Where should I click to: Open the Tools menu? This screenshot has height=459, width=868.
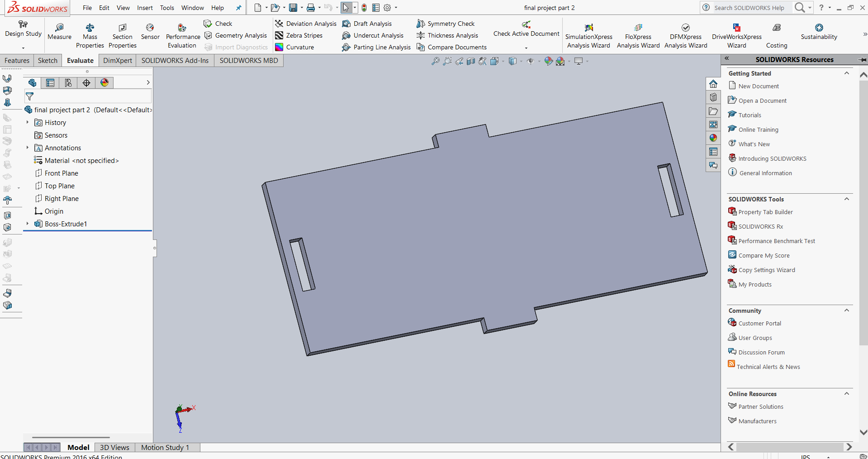(167, 8)
